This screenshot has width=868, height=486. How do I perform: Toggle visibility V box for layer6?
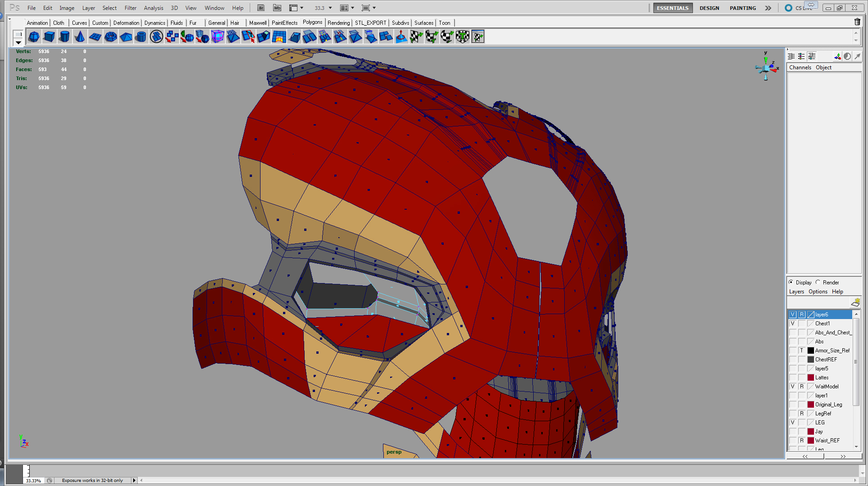coord(793,315)
